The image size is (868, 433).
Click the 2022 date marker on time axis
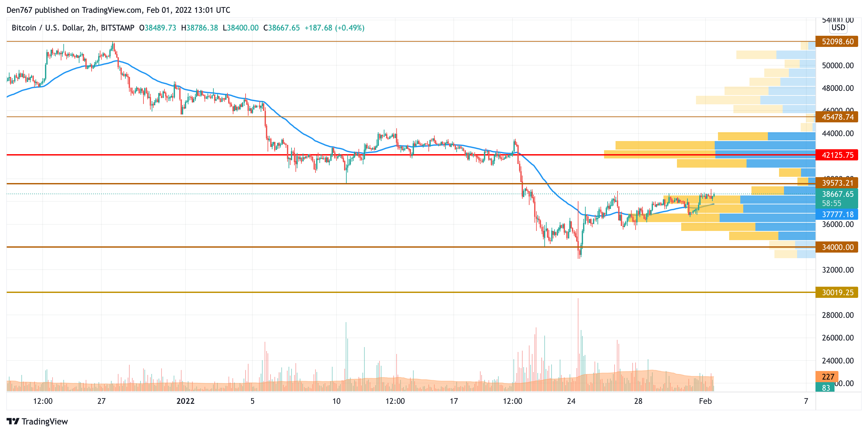point(185,402)
